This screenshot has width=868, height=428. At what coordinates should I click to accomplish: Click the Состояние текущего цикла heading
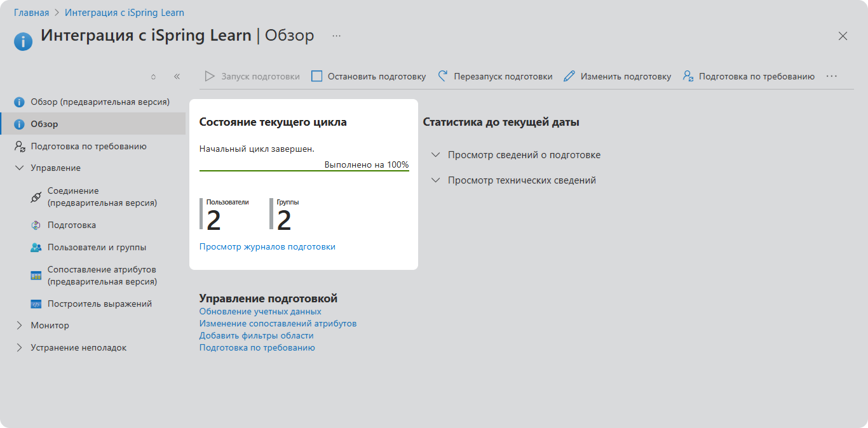coord(273,122)
